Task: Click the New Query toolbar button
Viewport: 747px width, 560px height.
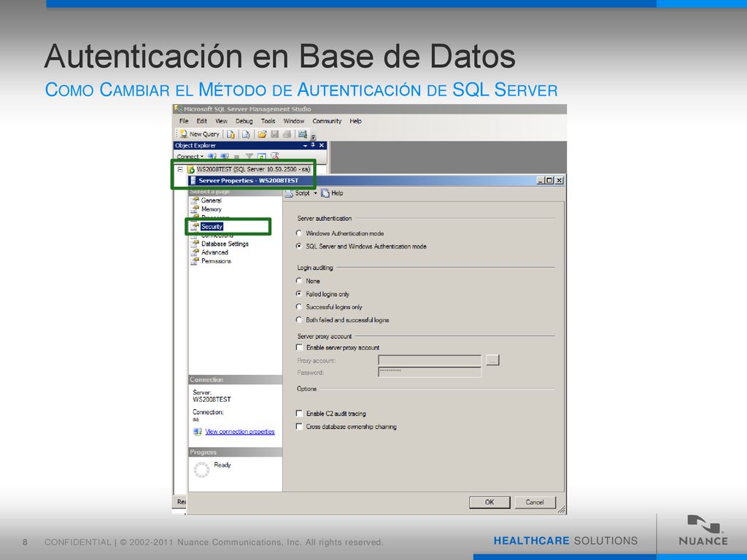Action: tap(200, 134)
